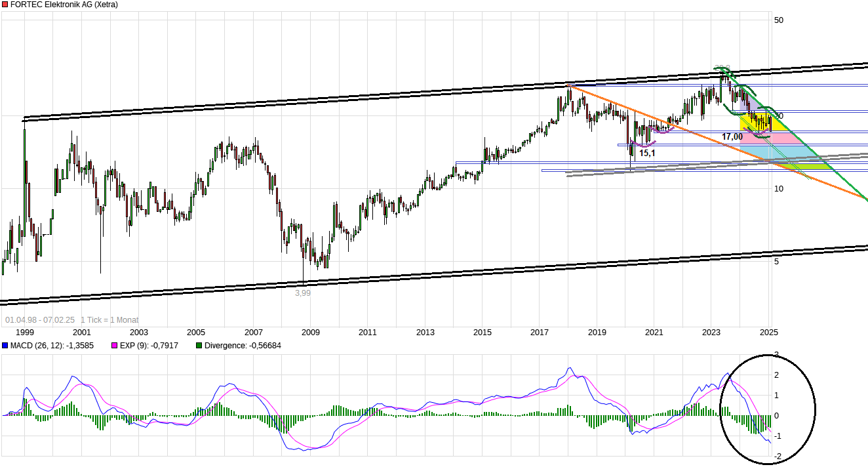
Task: Click the 50 price axis label
Action: 779,20
